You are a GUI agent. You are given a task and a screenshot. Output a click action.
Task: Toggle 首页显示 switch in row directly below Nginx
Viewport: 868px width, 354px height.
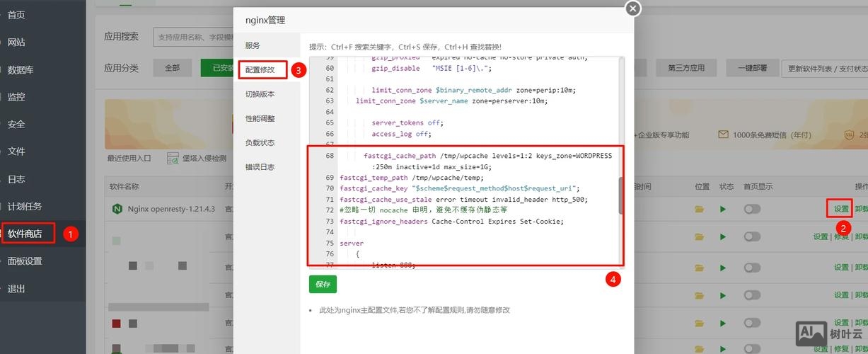(x=752, y=237)
